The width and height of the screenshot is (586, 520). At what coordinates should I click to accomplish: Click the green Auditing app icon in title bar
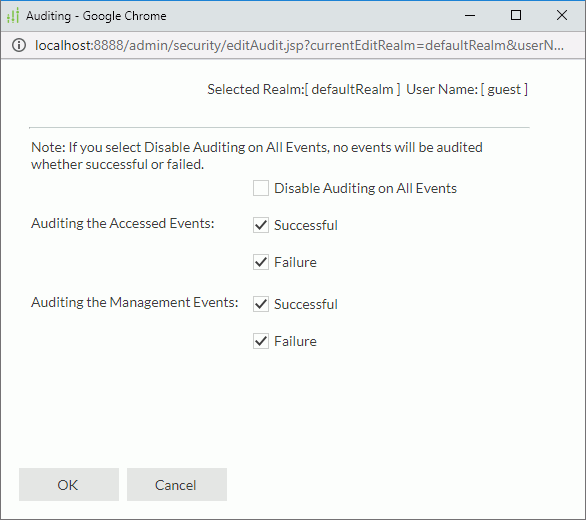click(13, 16)
